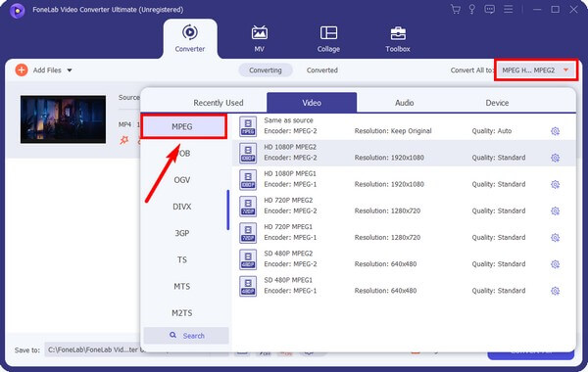
Task: Expand the Convert All to format dropdown
Action: tap(535, 70)
